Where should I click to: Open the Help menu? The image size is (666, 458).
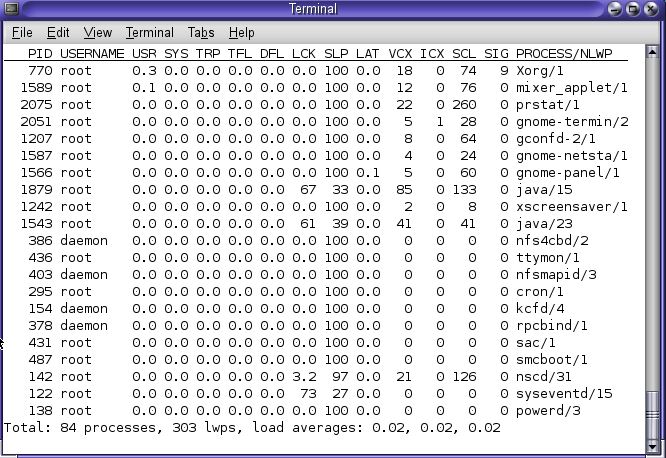click(x=241, y=32)
